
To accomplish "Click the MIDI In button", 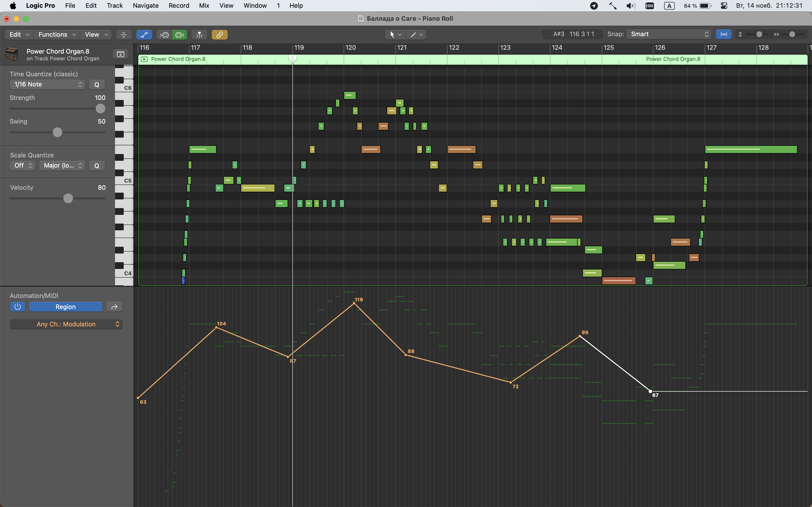I will pyautogui.click(x=164, y=35).
